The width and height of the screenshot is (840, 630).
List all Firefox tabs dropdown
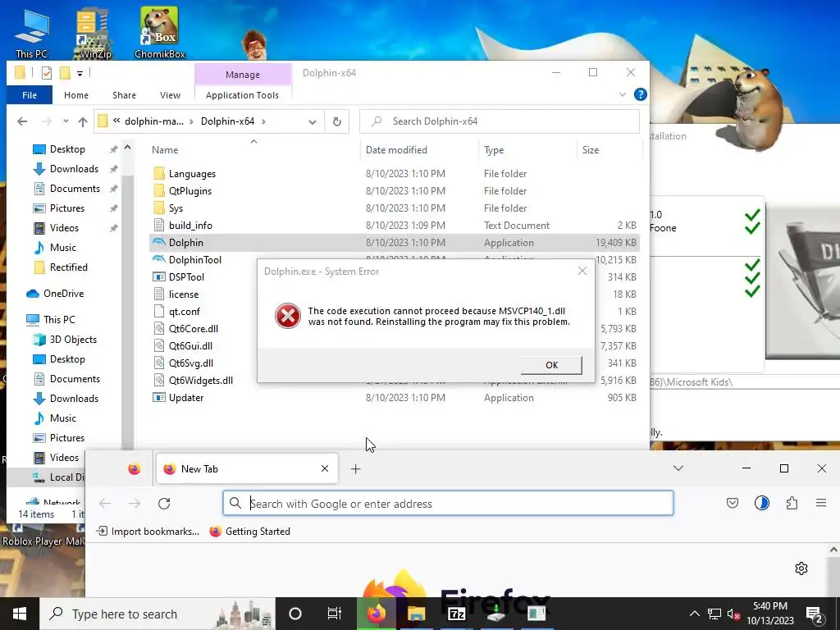[678, 468]
